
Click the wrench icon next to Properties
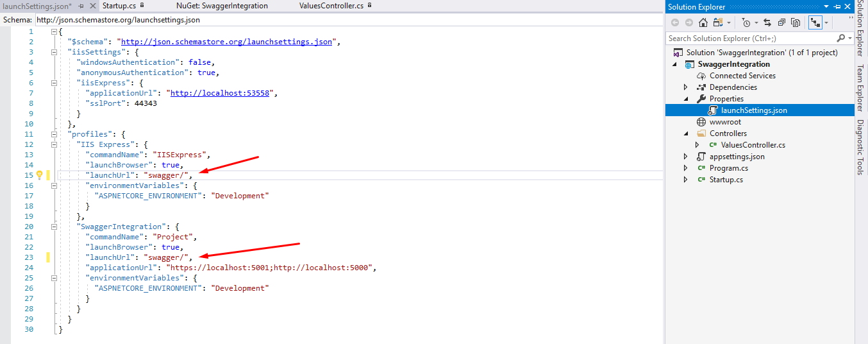coord(701,99)
